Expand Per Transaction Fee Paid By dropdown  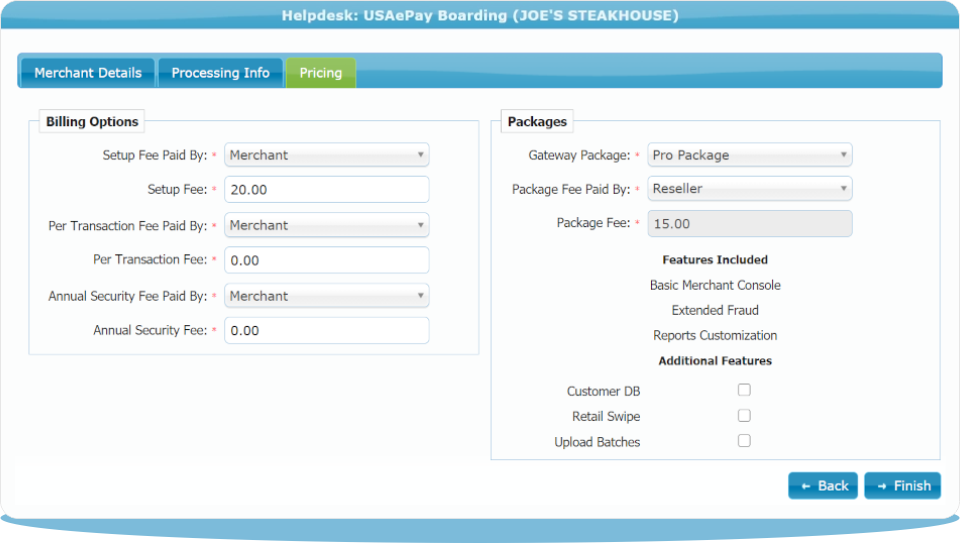point(326,225)
